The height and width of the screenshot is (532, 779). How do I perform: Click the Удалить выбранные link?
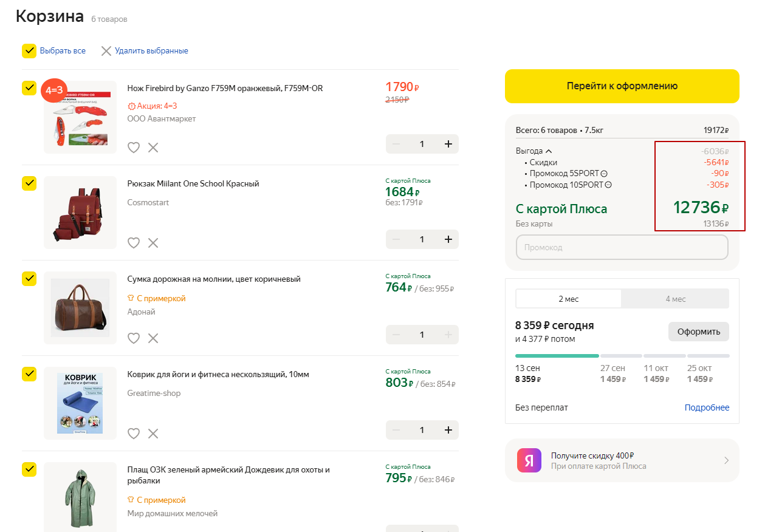(151, 51)
